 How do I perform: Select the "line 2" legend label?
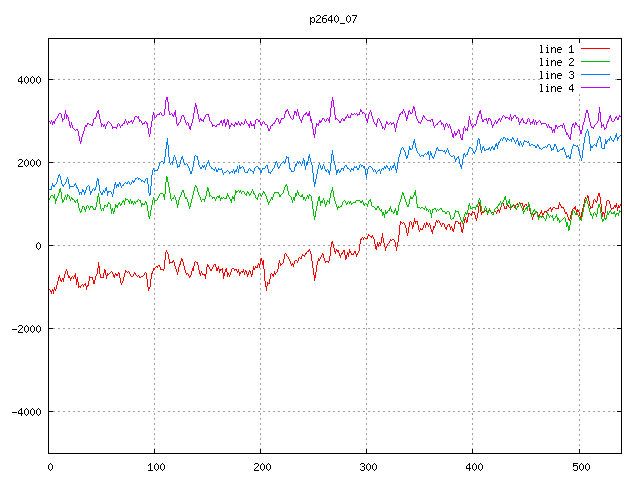(557, 62)
